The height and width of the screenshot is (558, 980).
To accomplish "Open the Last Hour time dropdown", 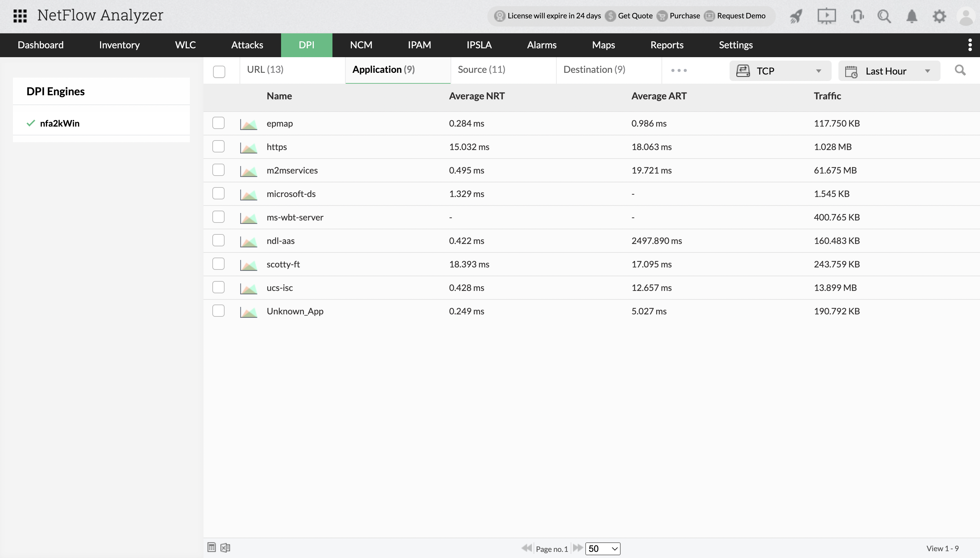I will pyautogui.click(x=889, y=71).
